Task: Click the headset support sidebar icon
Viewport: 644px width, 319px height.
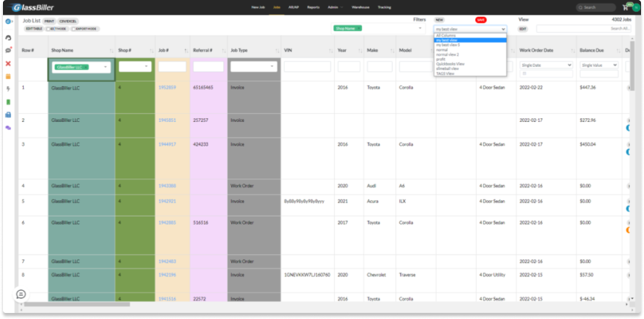Action: click(x=8, y=37)
